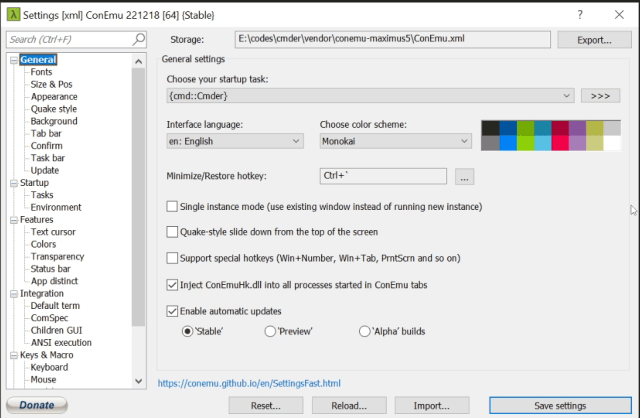Open the Update settings page

pos(44,170)
